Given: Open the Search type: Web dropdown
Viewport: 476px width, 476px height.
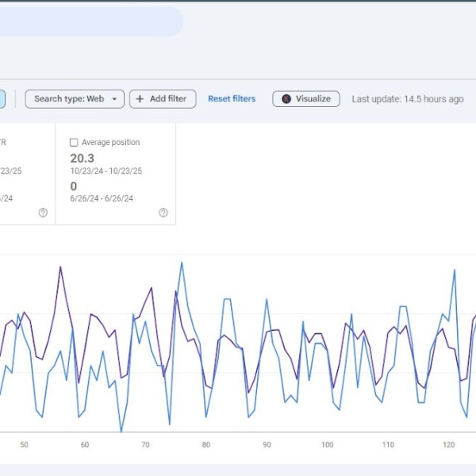Looking at the screenshot, I should click(x=75, y=99).
